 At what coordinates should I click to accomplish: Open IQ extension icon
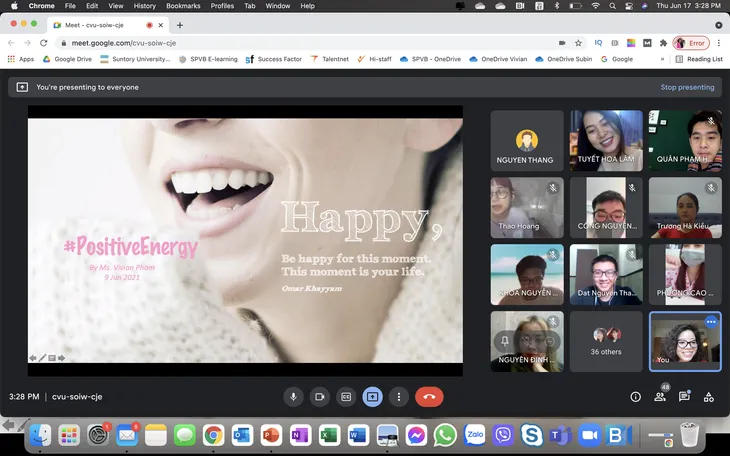click(x=598, y=43)
